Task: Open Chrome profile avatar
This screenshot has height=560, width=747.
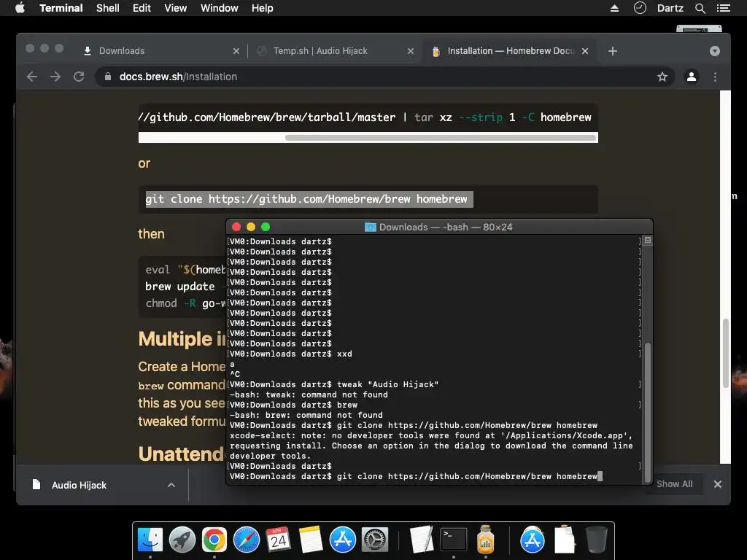Action: point(692,77)
